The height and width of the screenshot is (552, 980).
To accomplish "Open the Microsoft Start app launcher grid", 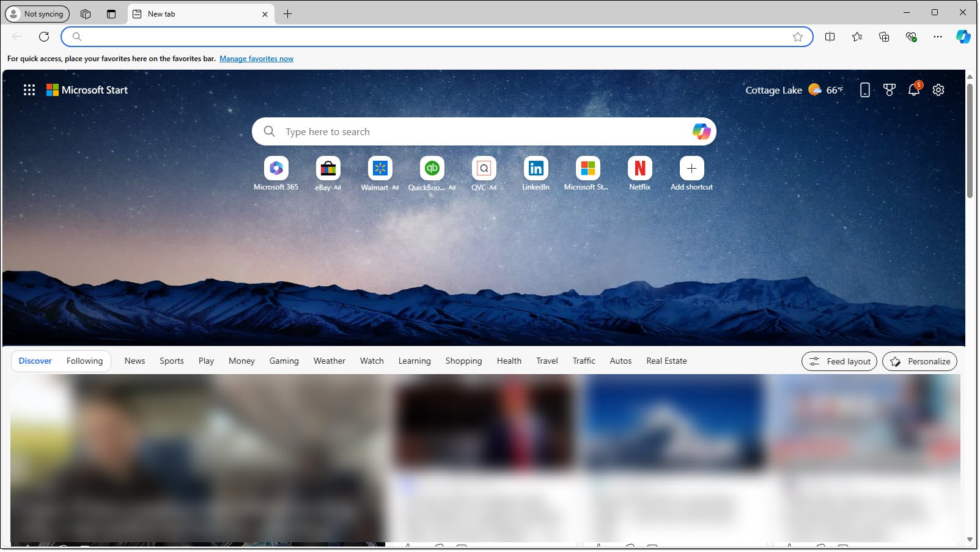I will pyautogui.click(x=29, y=90).
